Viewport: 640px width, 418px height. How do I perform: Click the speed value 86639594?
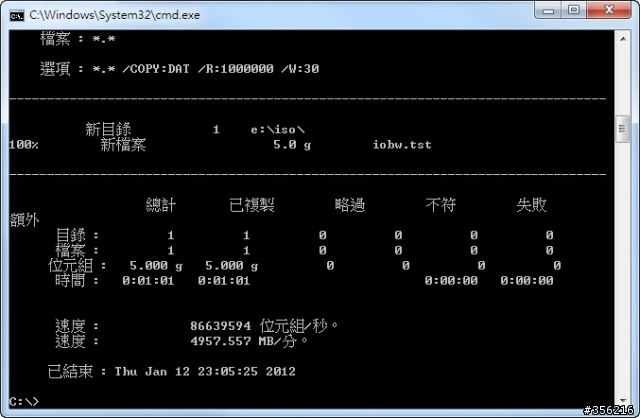(220, 326)
